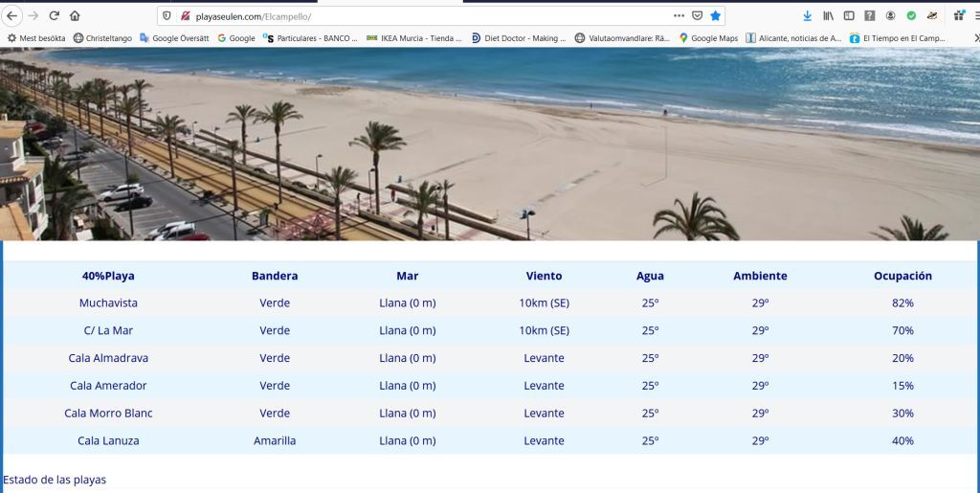Open the Library menu
Image resolution: width=980 pixels, height=493 pixels.
[828, 15]
